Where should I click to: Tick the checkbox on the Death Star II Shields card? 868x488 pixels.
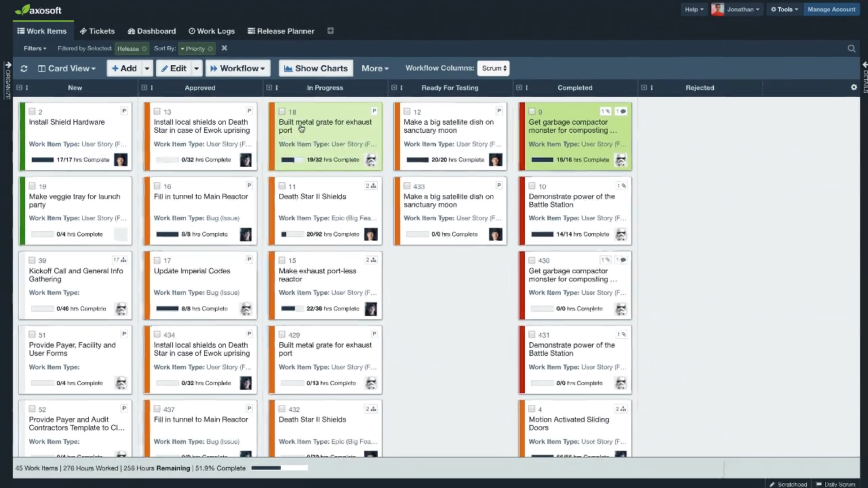point(282,186)
